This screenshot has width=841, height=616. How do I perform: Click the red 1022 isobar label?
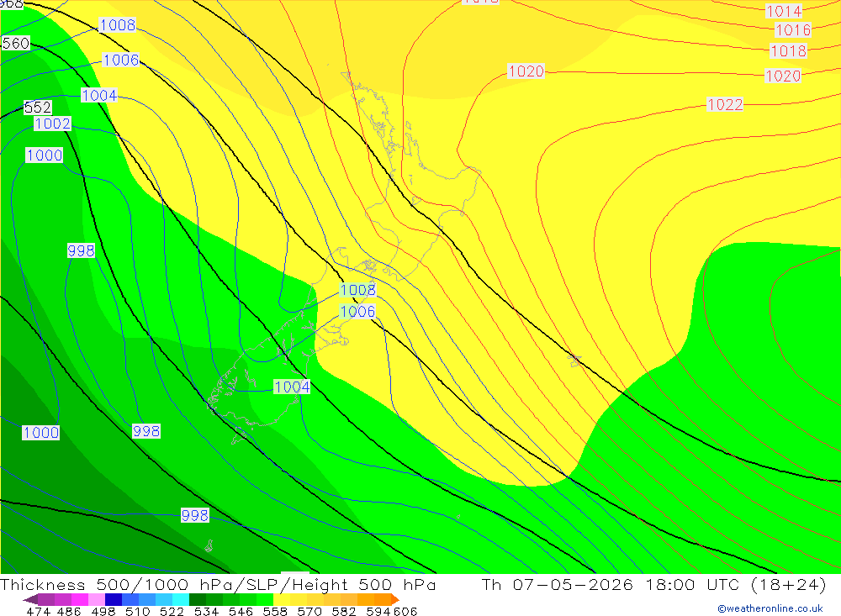pos(725,104)
